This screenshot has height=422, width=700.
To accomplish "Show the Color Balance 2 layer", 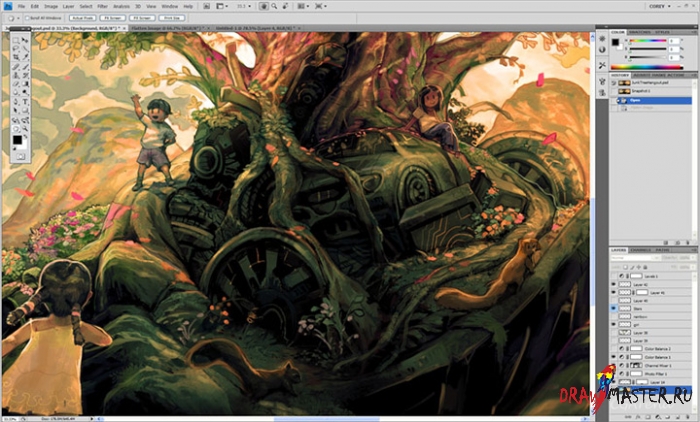I will pos(613,349).
